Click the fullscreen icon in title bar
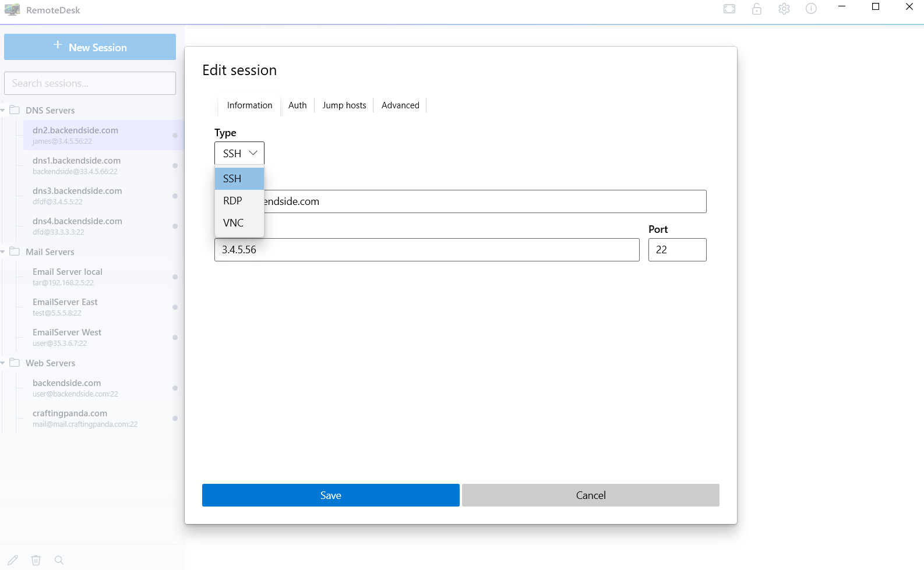This screenshot has width=924, height=570. [729, 9]
